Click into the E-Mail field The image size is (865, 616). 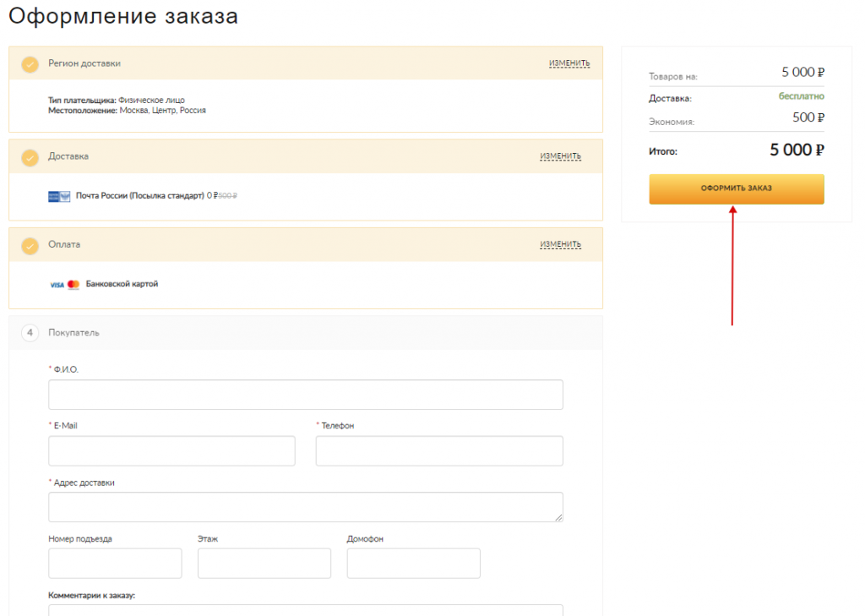(171, 450)
